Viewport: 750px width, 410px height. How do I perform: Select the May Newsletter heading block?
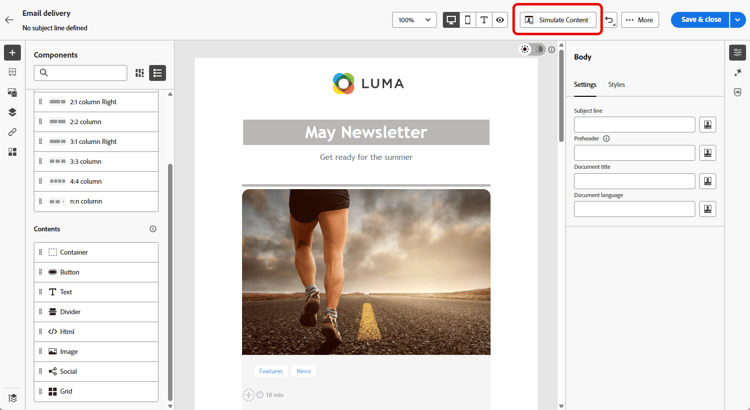366,132
